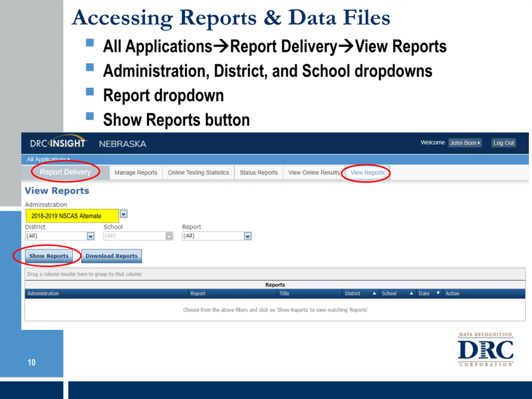Open the View Online Results tab
Viewport: 532px width, 399px height.
pyautogui.click(x=314, y=172)
